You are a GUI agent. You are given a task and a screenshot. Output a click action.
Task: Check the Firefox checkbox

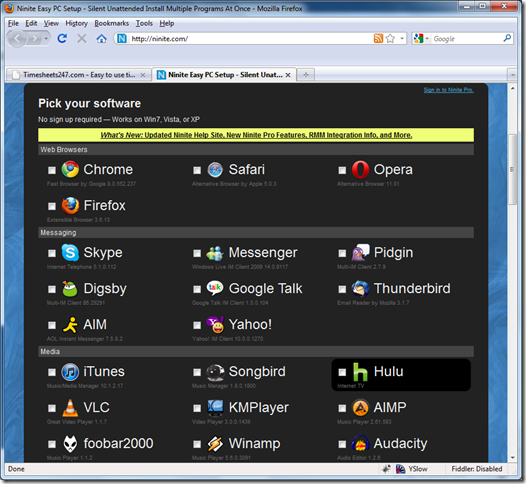click(52, 206)
